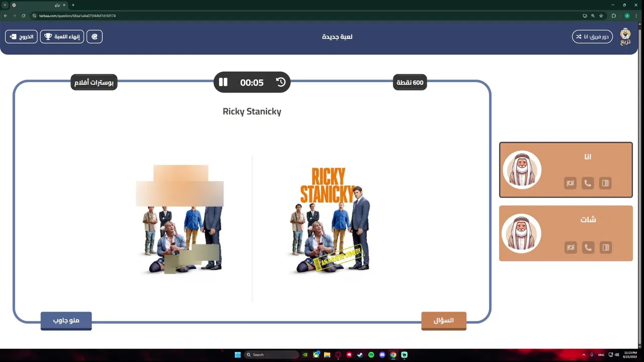Use the swap lifeline for team شات
644x362 pixels.
tap(570, 247)
